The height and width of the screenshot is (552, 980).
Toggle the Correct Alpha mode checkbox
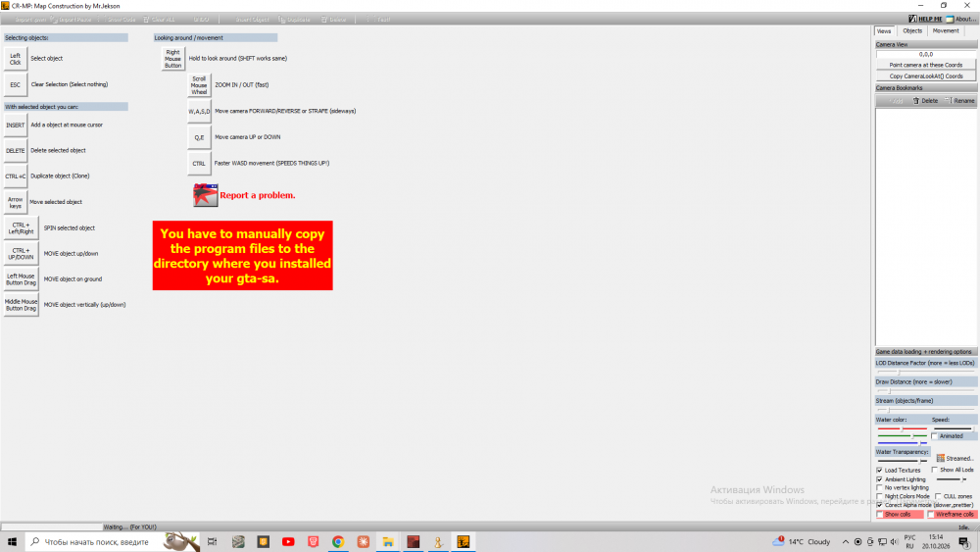[x=879, y=505]
